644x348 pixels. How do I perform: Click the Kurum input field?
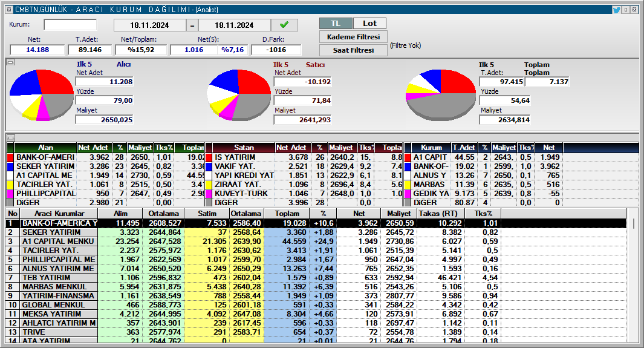tap(70, 25)
